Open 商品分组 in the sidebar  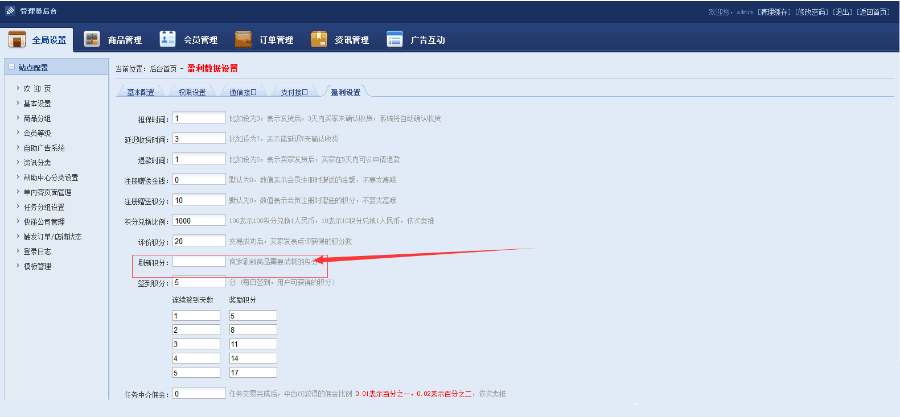point(37,119)
